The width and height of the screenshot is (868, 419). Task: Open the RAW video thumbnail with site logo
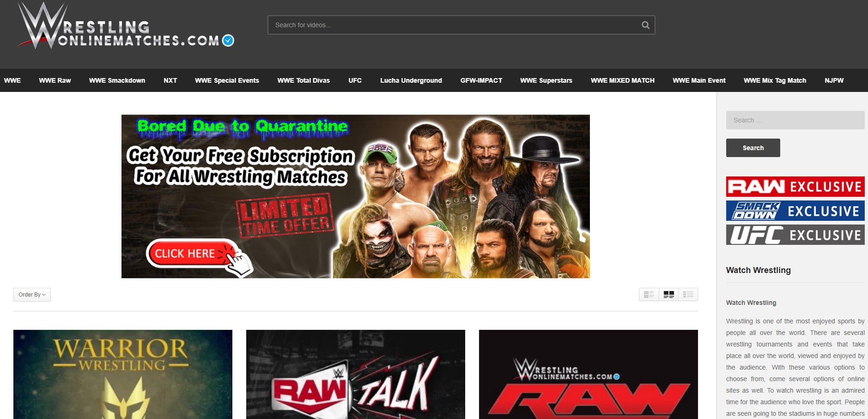click(x=589, y=374)
